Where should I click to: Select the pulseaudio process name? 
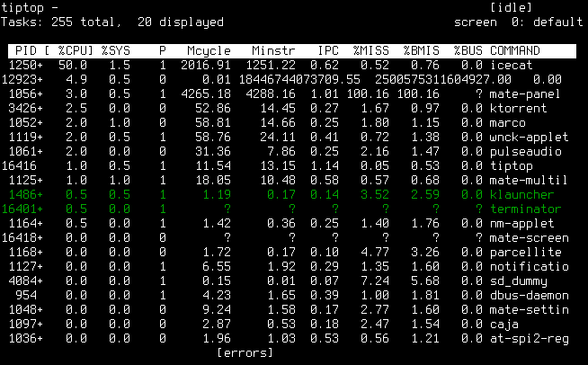526,152
